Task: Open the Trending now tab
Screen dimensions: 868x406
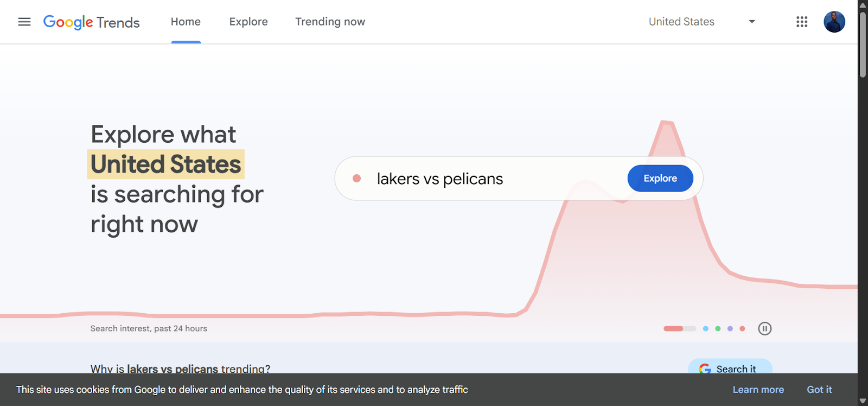Action: pos(330,22)
